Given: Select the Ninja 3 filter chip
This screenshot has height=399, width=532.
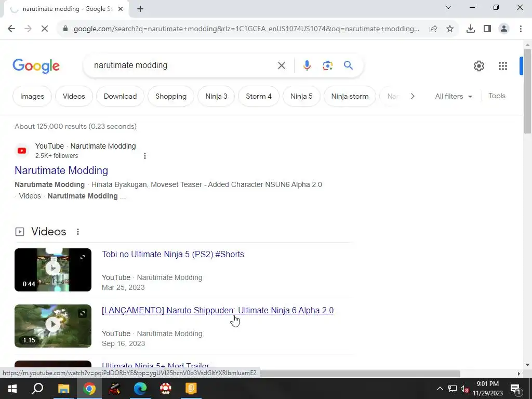Looking at the screenshot, I should 216,96.
